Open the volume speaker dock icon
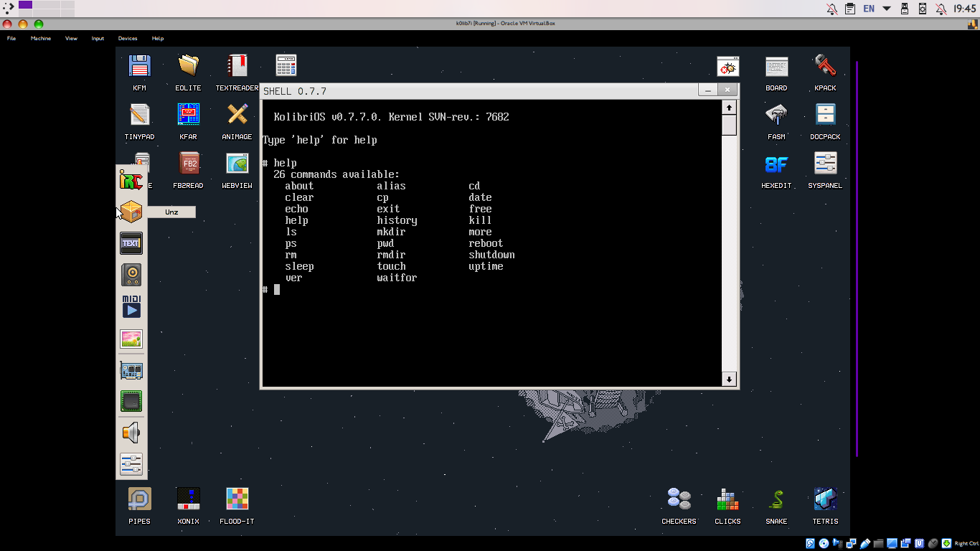980x551 pixels. click(x=131, y=433)
